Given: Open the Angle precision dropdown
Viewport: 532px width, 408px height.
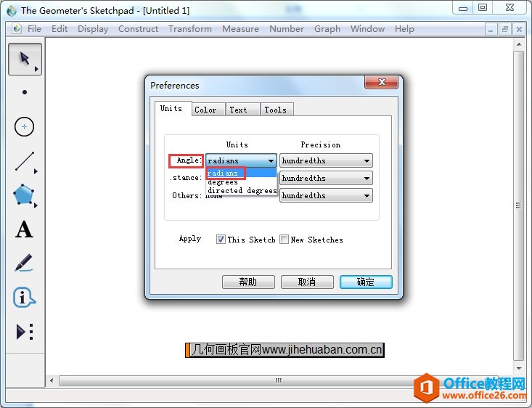Looking at the screenshot, I should pos(326,160).
